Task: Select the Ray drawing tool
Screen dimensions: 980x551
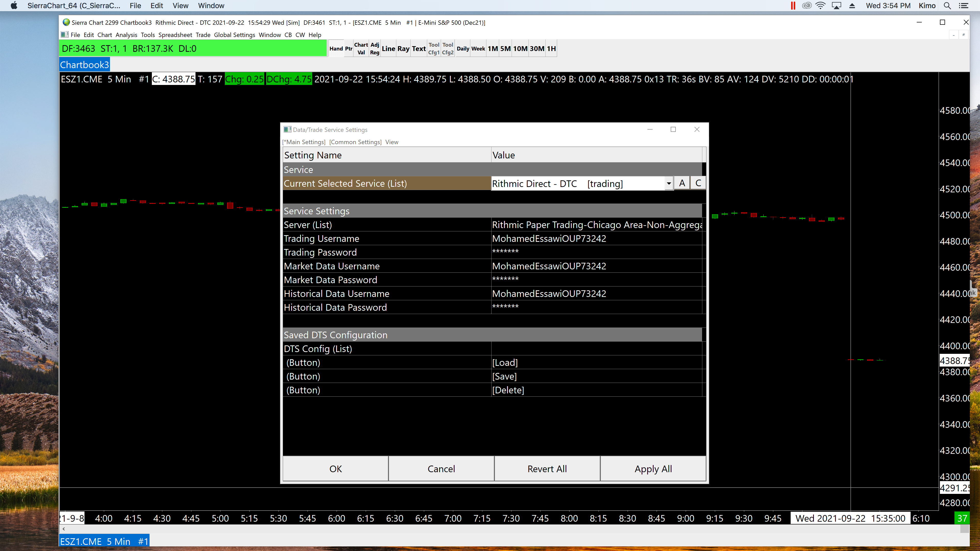Action: (403, 49)
